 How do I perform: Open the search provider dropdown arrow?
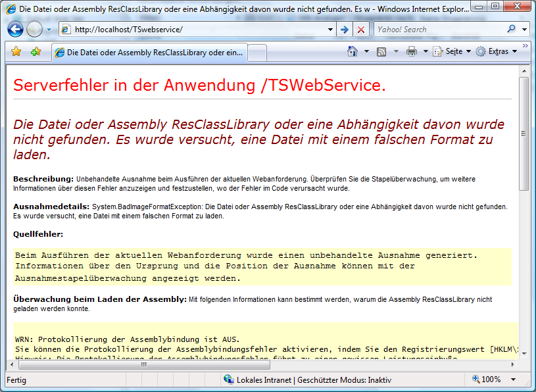[525, 30]
